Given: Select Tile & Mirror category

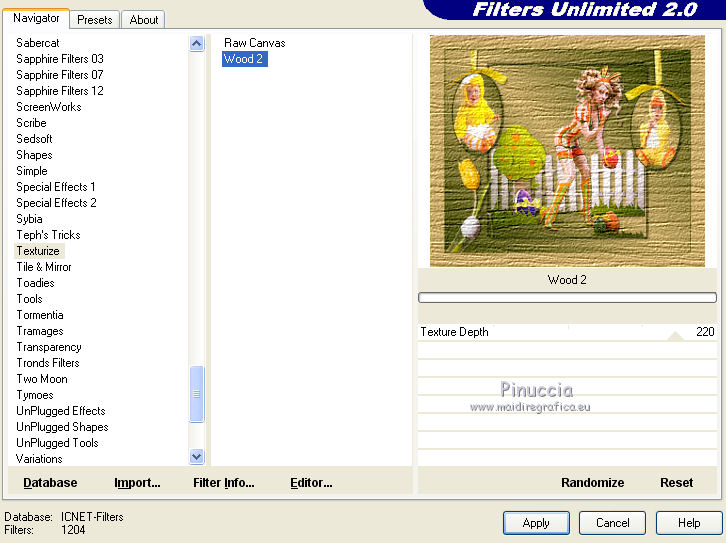Looking at the screenshot, I should tap(44, 267).
